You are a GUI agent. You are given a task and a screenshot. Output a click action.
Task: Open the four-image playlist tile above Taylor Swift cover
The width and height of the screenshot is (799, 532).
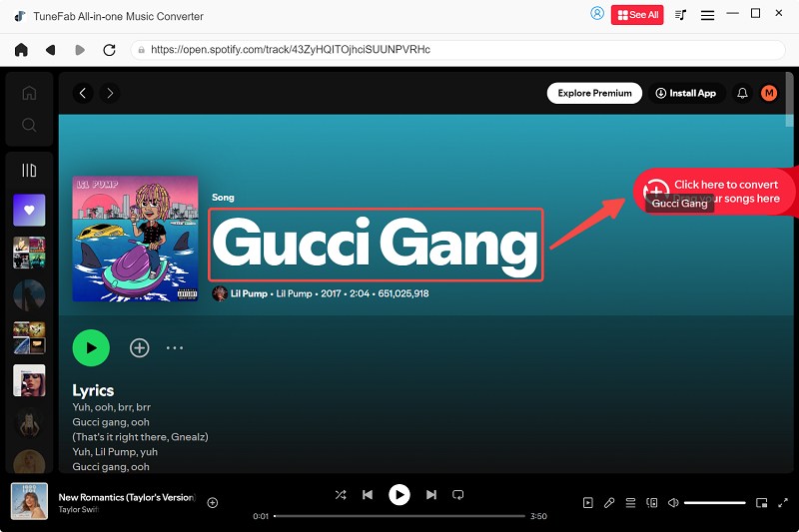29,337
